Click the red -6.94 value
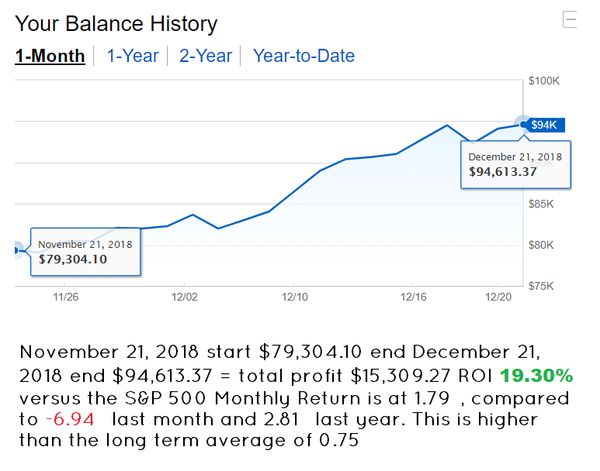 pos(70,420)
